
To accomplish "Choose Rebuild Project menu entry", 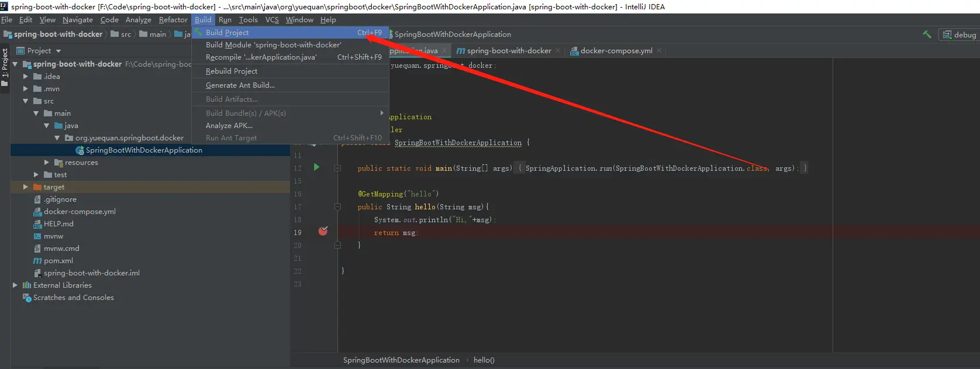I will click(x=290, y=71).
